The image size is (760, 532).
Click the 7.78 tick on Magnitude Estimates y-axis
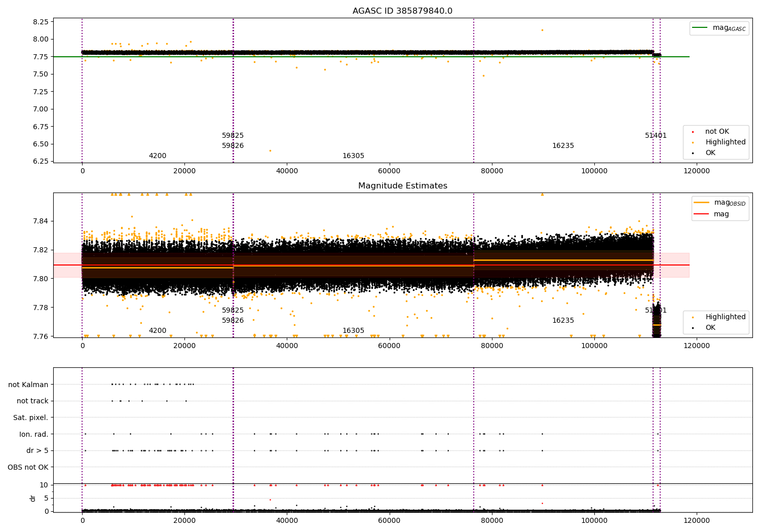coord(40,308)
